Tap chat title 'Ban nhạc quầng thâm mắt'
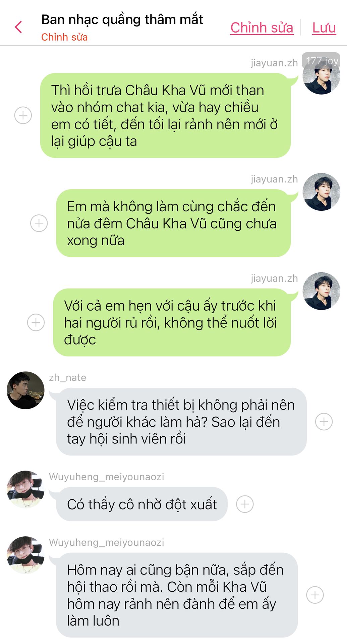Viewport: 347px width, 644px height. tap(122, 19)
